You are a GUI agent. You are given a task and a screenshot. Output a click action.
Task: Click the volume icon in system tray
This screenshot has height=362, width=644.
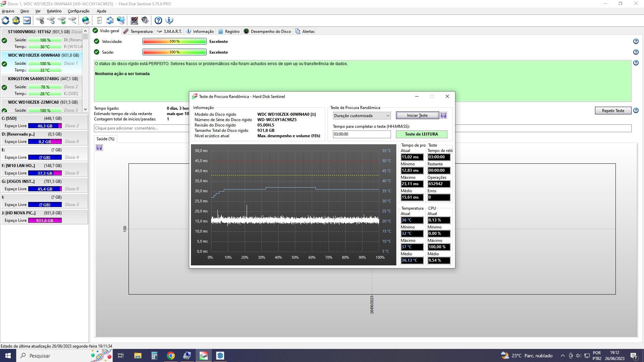point(578,356)
